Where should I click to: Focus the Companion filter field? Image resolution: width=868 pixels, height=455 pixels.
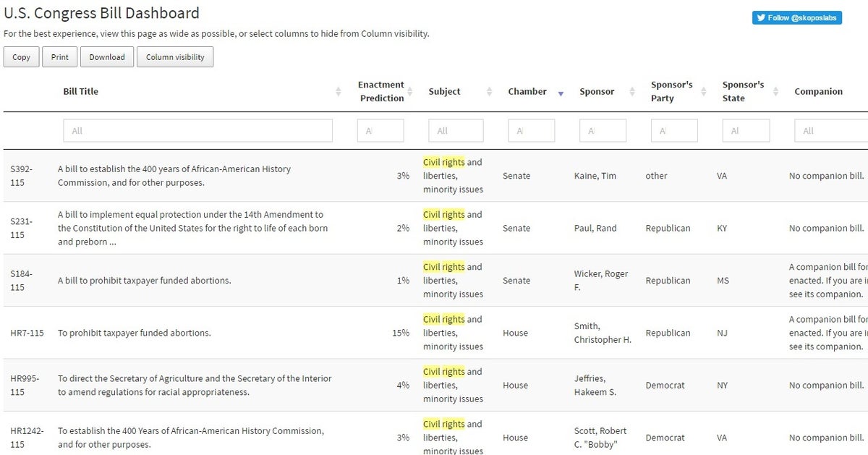click(832, 131)
